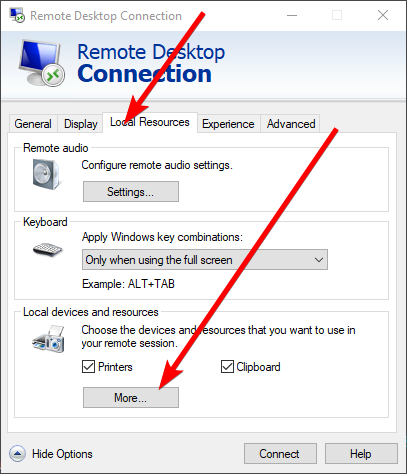This screenshot has width=407, height=474.
Task: Collapse the dialog with Hide Options
Action: 62,454
